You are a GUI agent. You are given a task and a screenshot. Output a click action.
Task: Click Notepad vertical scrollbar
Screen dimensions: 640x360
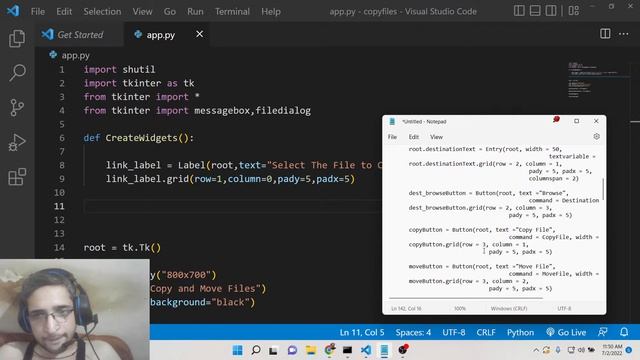[x=603, y=189]
